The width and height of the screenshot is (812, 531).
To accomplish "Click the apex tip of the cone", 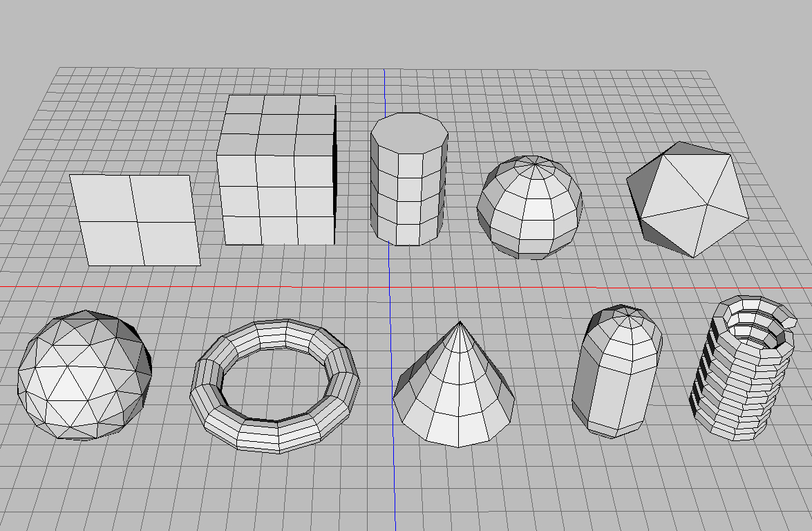I will pos(459,323).
